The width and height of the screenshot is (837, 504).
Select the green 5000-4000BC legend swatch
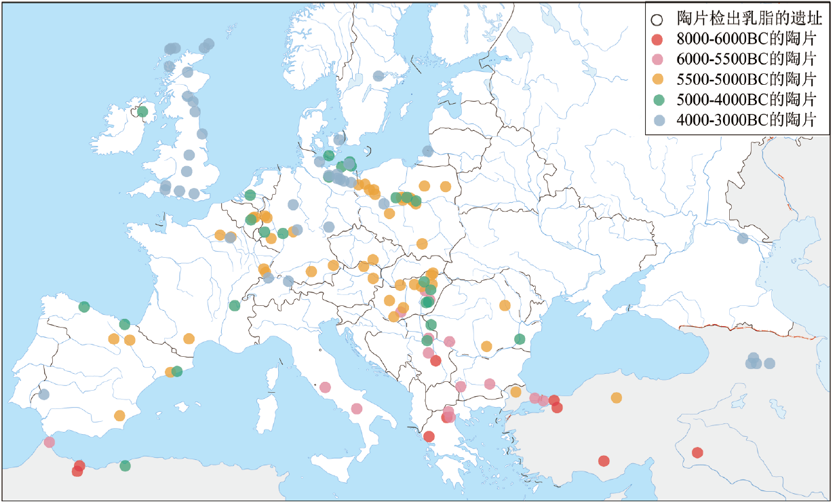coord(659,100)
